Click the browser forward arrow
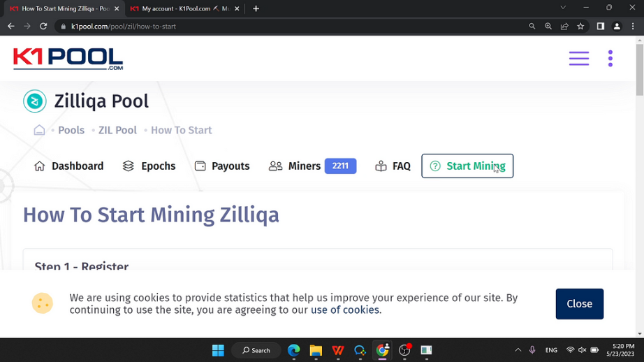The image size is (644, 362). (x=27, y=27)
